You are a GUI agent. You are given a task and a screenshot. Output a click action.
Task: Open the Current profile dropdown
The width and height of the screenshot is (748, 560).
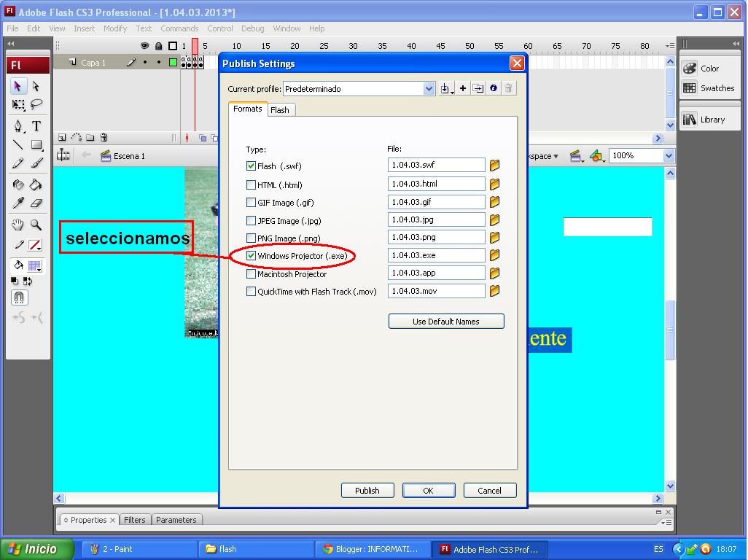[x=429, y=88]
